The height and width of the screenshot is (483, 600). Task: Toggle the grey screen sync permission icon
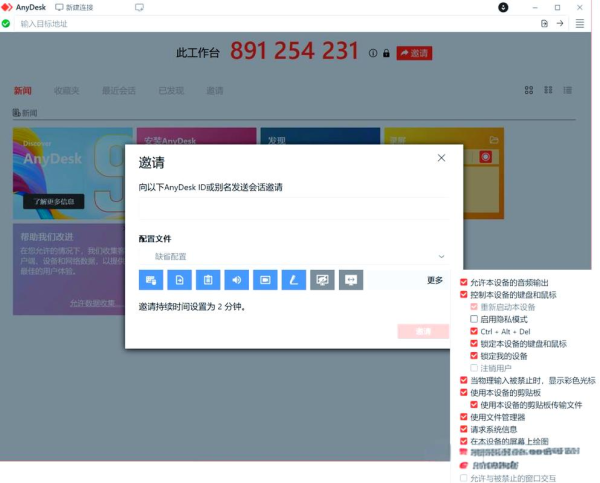[322, 280]
